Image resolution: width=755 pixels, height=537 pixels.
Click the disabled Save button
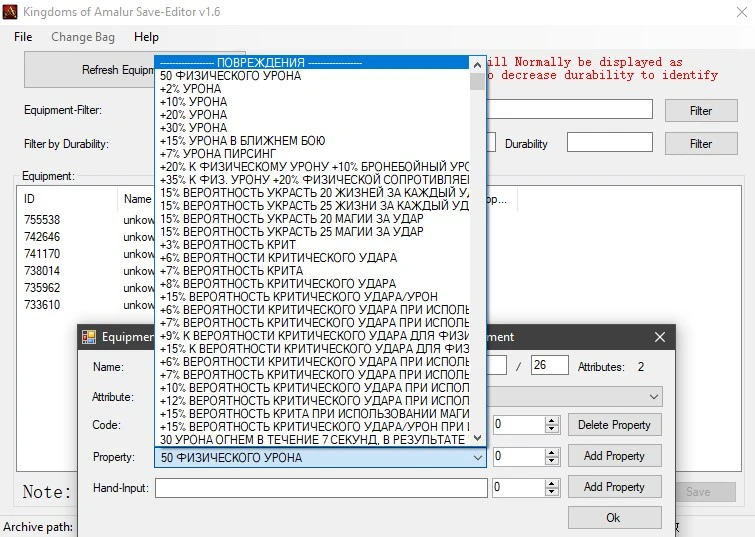[x=705, y=492]
